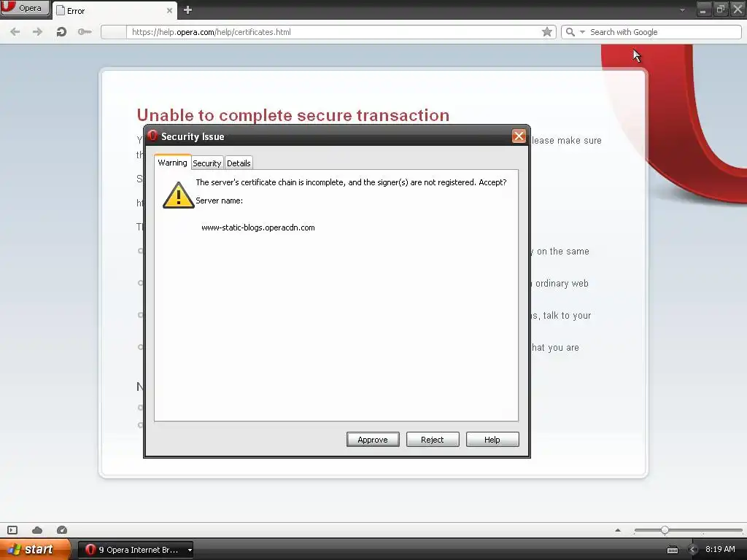The image size is (747, 560).
Task: Click the on-screen keyboard tray icon
Action: click(672, 550)
